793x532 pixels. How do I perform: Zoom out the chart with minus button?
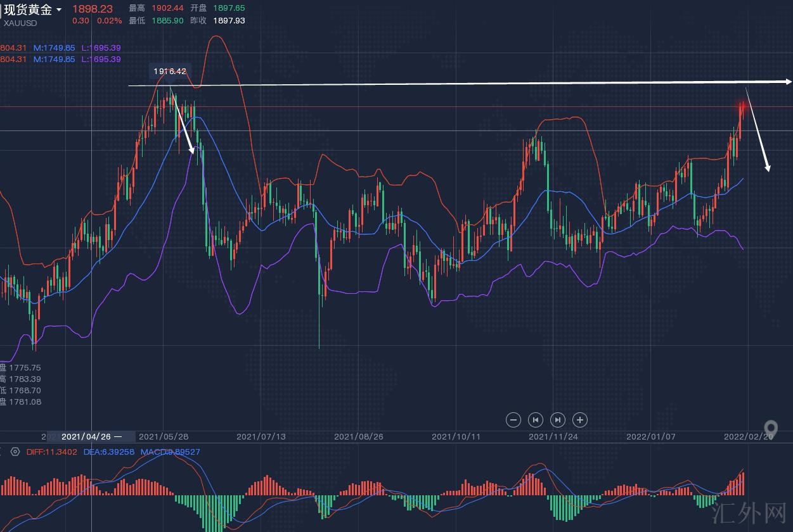513,419
